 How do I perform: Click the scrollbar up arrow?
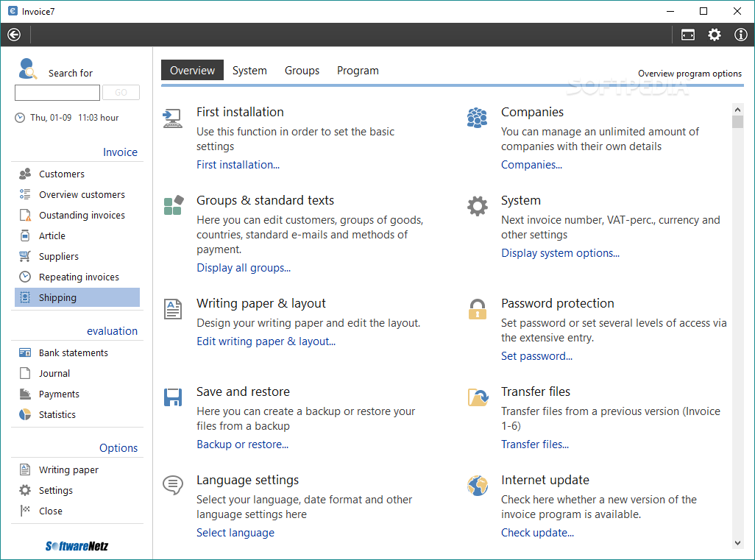coord(737,110)
